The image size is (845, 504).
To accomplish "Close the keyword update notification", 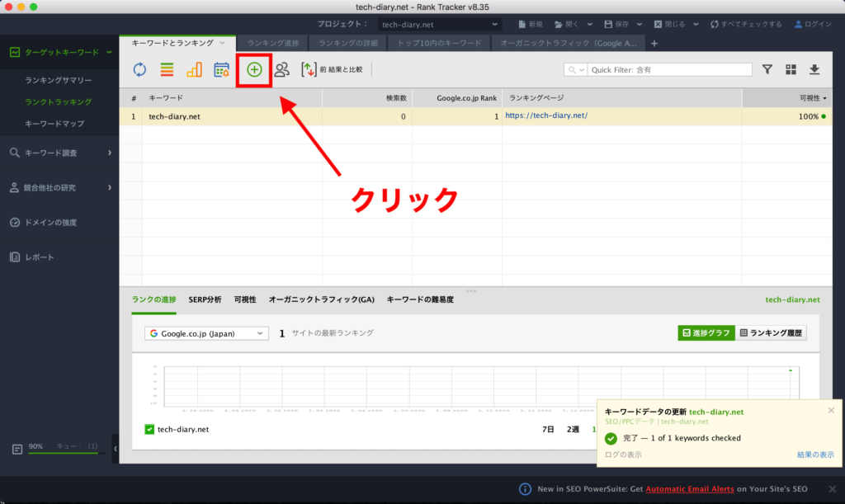I will (831, 410).
